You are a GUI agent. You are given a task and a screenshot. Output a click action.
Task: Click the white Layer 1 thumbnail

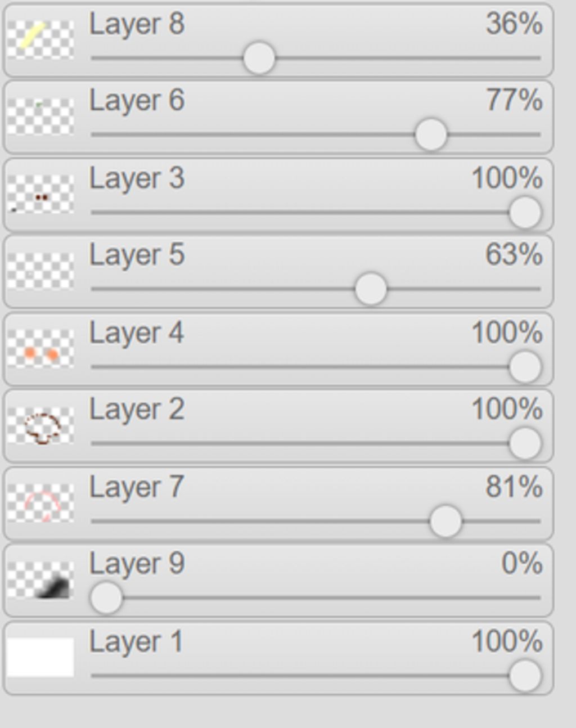(40, 657)
